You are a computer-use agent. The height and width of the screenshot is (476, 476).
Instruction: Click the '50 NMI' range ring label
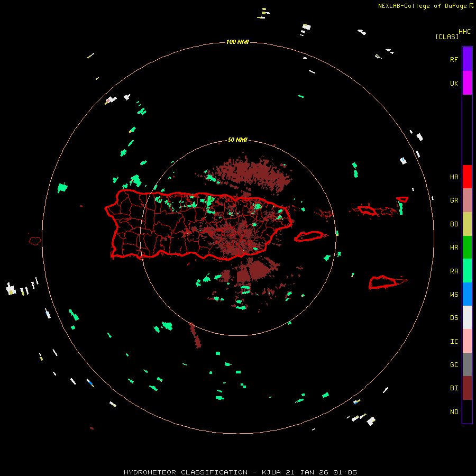(x=237, y=140)
